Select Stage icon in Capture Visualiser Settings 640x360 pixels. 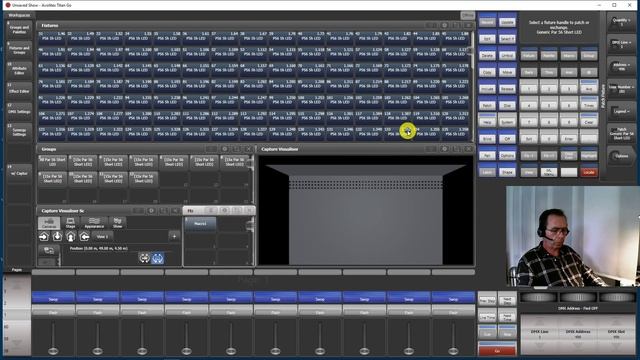[x=71, y=222]
